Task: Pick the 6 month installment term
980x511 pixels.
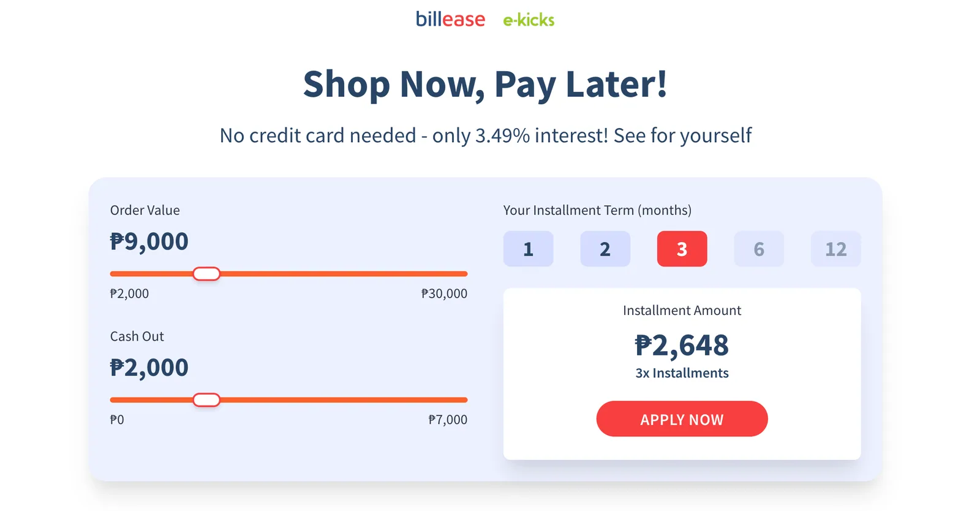Action: (759, 249)
